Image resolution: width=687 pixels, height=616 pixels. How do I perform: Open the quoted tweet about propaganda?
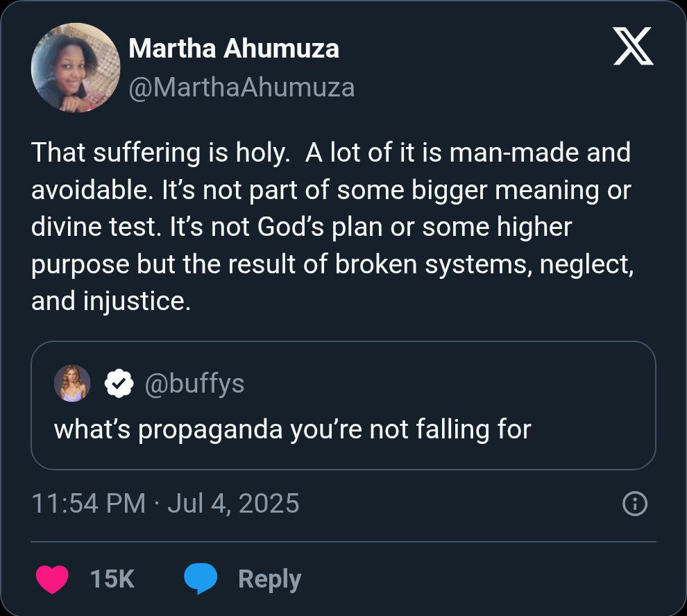click(292, 429)
